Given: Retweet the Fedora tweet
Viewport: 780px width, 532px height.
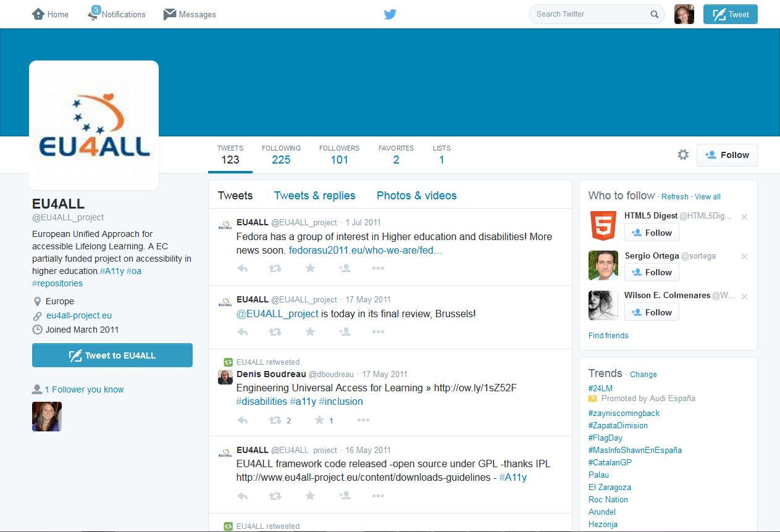Looking at the screenshot, I should click(275, 268).
